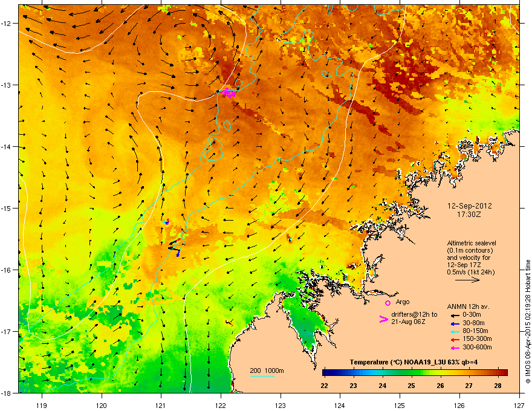Click the '200 1000m' isobath label

(267, 371)
